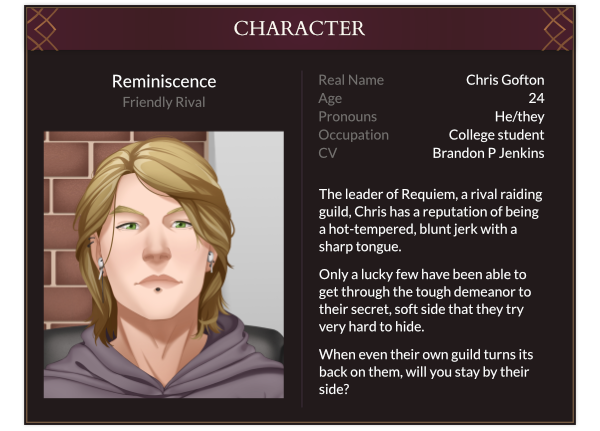This screenshot has width=600, height=431.
Task: Open the character portrait image
Action: click(x=164, y=264)
